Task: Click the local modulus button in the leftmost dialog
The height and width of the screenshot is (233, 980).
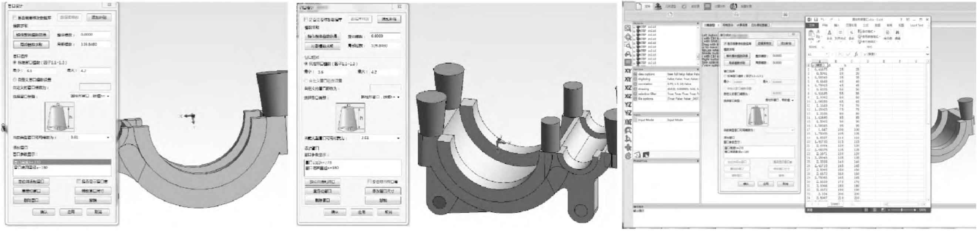Action: click(x=31, y=44)
